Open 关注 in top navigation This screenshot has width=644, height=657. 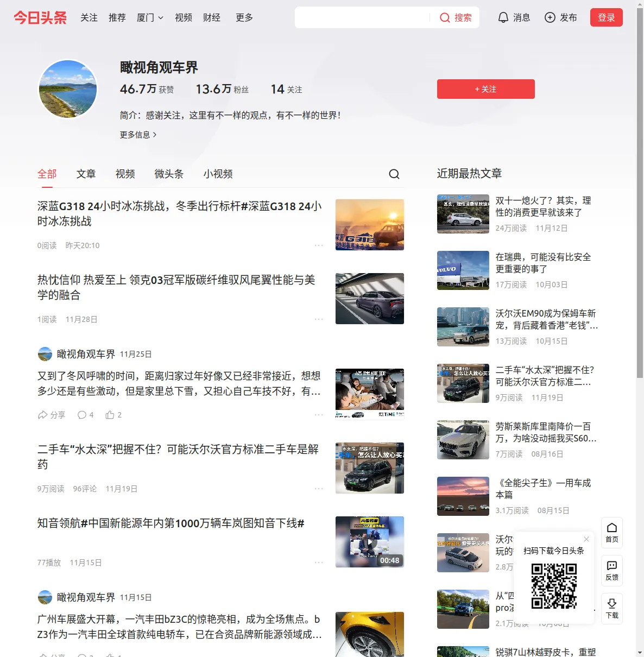[89, 18]
